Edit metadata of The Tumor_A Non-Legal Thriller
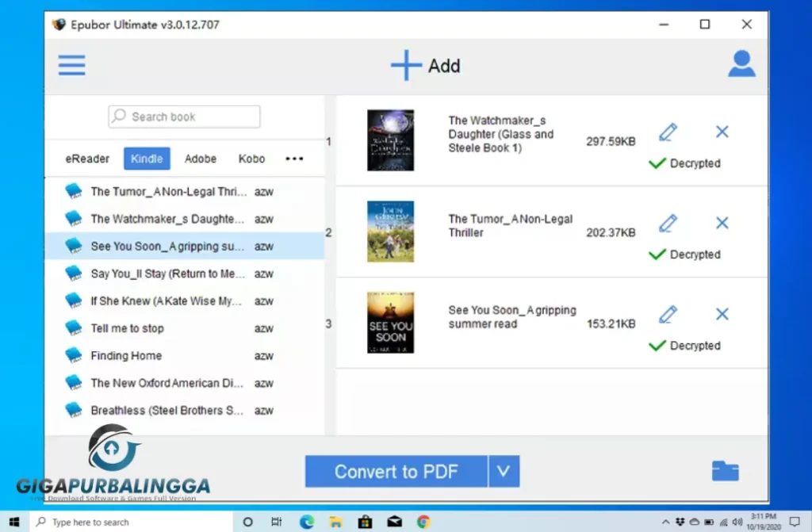Viewport: 812px width, 532px height. (x=668, y=223)
